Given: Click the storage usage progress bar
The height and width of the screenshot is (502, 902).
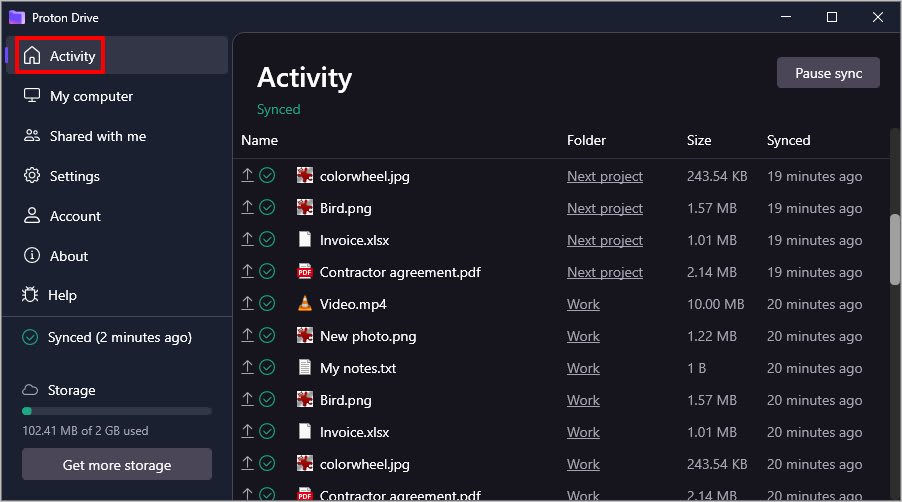Looking at the screenshot, I should [117, 411].
